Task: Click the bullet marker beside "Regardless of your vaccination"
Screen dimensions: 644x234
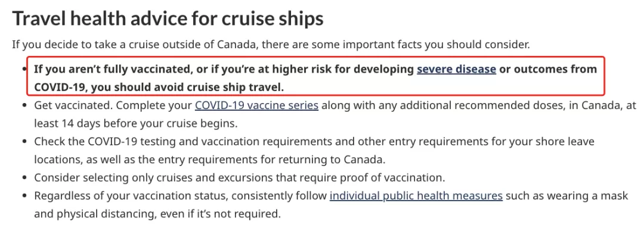Action: [x=26, y=196]
